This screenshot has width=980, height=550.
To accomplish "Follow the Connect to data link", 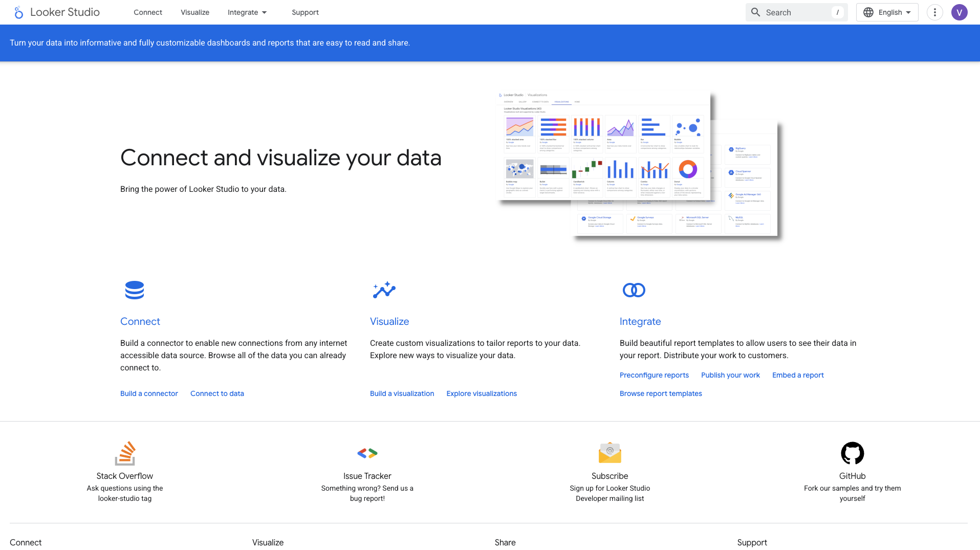I will (217, 393).
